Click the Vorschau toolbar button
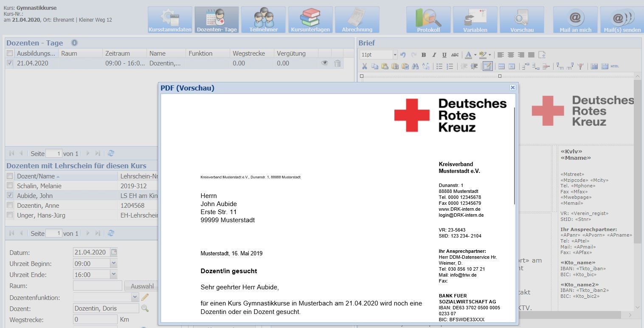 522,20
